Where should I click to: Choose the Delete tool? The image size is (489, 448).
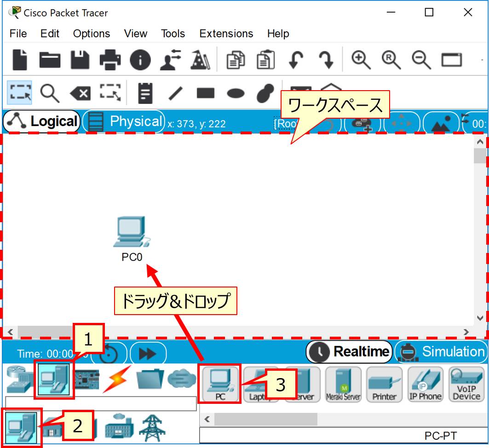point(80,93)
